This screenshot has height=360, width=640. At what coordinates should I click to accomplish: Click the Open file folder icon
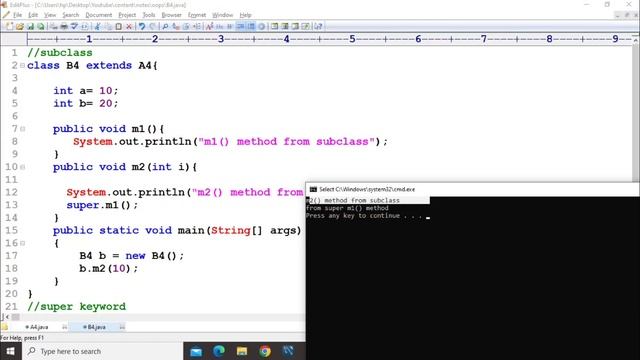[x=20, y=27]
